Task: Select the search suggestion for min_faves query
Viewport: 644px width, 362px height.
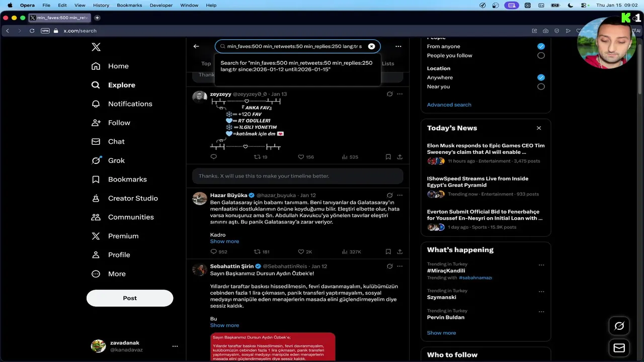Action: (x=297, y=66)
